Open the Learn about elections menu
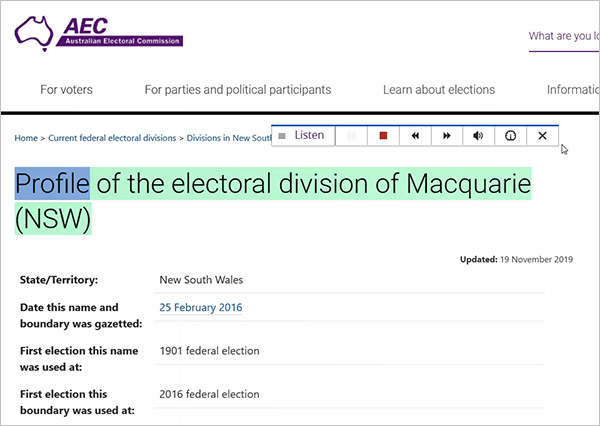Viewport: 600px width, 426px height. [x=439, y=90]
